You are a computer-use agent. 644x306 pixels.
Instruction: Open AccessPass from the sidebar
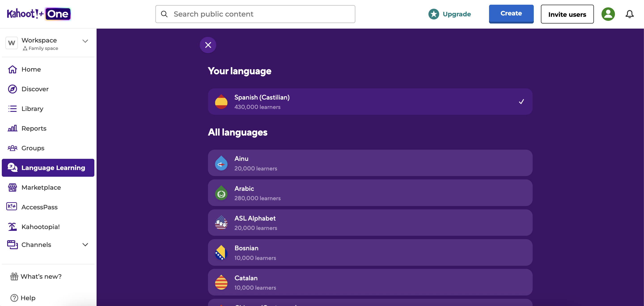coord(48,207)
